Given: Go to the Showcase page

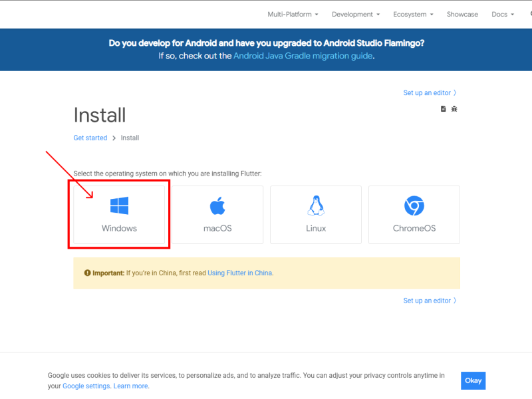Looking at the screenshot, I should click(462, 14).
